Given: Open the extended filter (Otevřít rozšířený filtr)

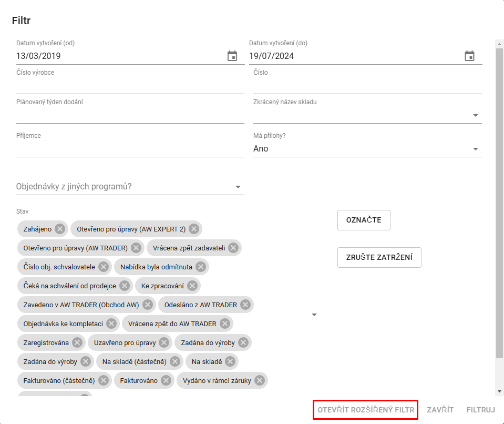Looking at the screenshot, I should pos(366,410).
